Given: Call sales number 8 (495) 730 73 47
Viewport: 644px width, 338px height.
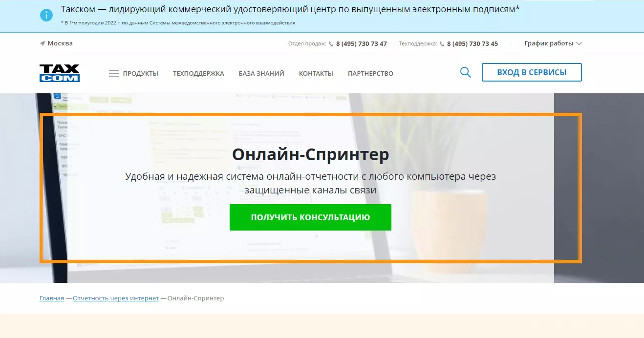Looking at the screenshot, I should tap(362, 44).
